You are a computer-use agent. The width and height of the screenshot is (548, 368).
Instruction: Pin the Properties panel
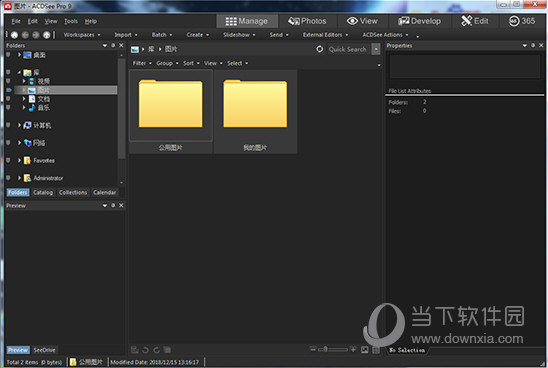[533, 45]
